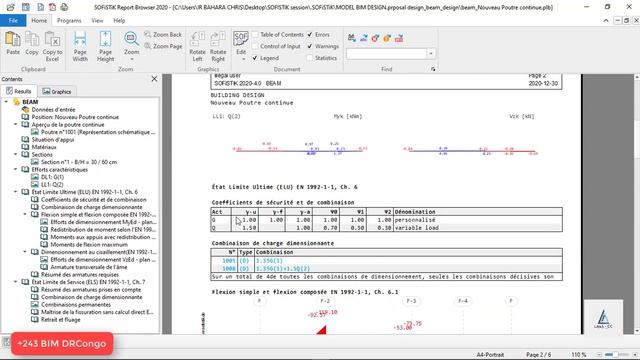
Task: Switch to the Home ribbon tab
Action: (x=39, y=20)
